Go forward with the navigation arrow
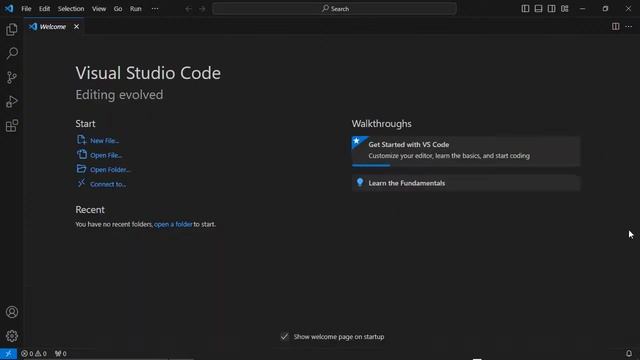 pos(202,9)
